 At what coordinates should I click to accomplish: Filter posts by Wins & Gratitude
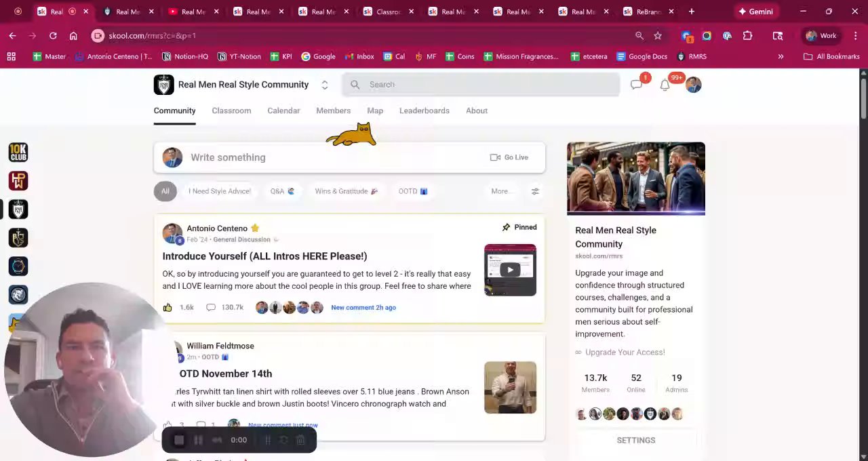pos(347,191)
